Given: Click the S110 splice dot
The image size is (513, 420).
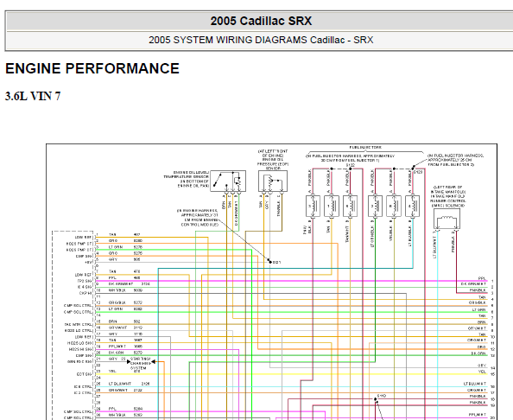Looking at the screenshot, I should 376,399.
